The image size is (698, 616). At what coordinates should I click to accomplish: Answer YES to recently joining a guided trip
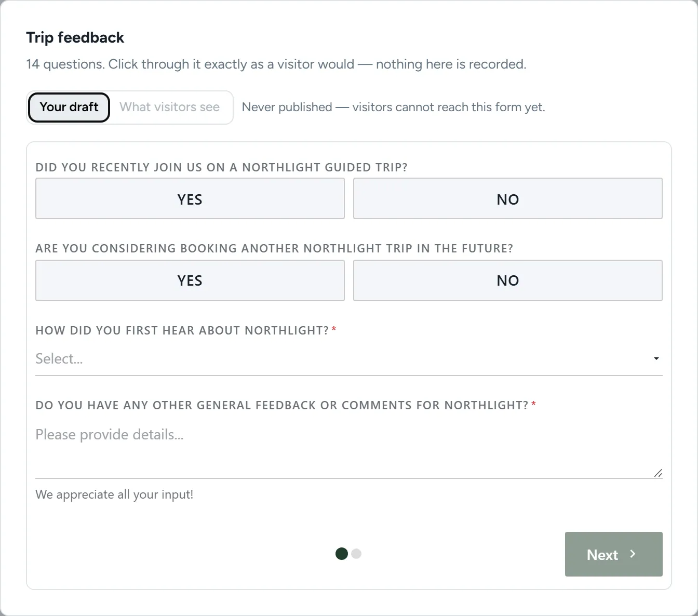[x=190, y=199]
